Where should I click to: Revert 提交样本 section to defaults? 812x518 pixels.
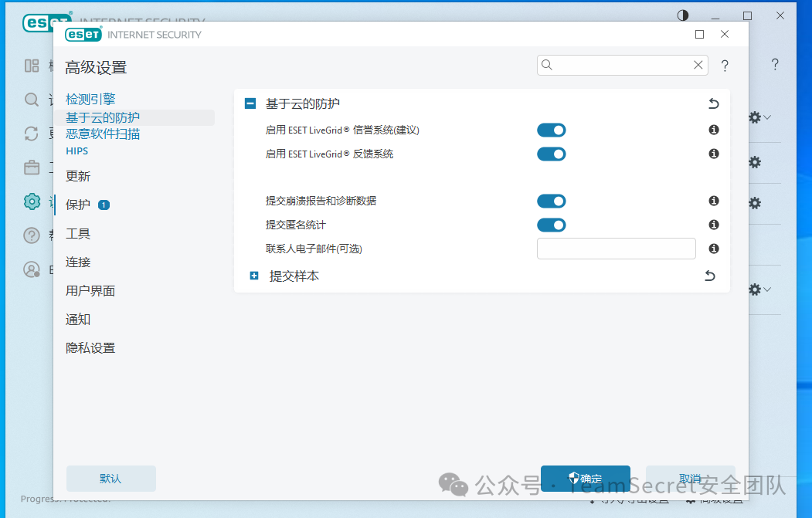click(x=710, y=276)
